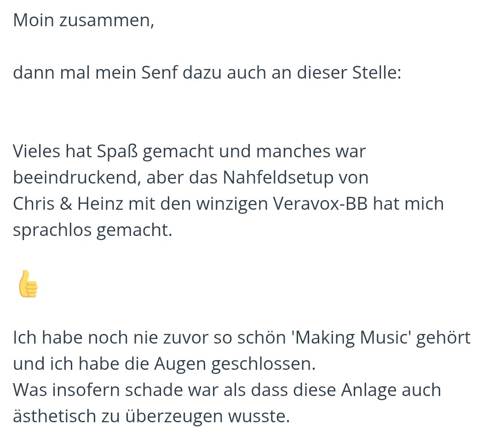Click the word "winzigen"
494x448 pixels.
(232, 203)
